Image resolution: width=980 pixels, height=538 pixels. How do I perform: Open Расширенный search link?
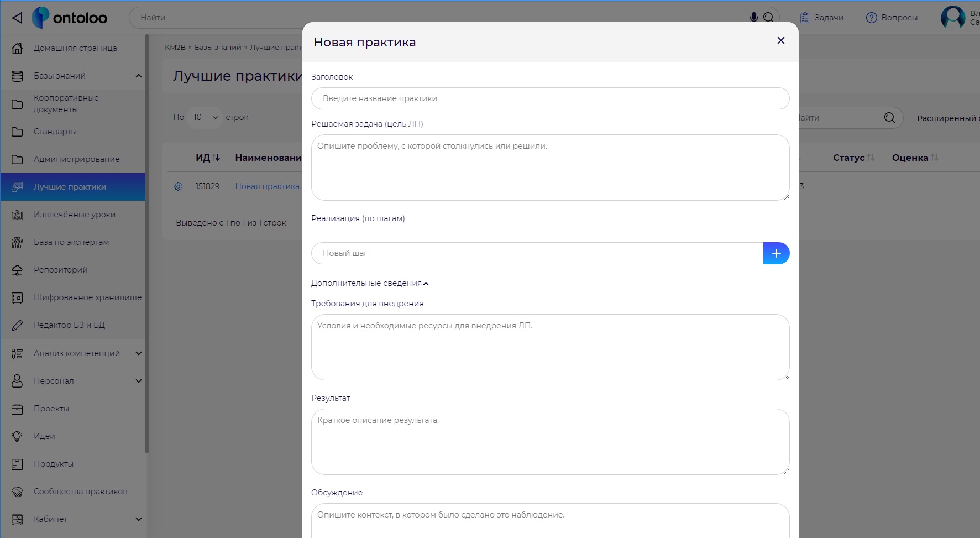[947, 118]
